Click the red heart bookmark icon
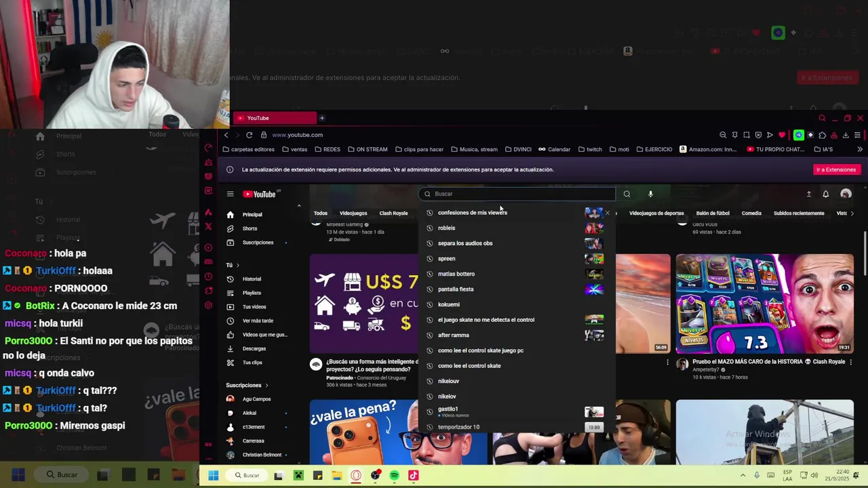Image resolution: width=868 pixels, height=488 pixels. click(x=781, y=135)
